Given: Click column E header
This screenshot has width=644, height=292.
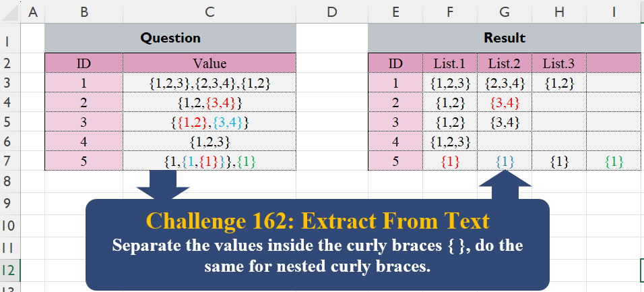Looking at the screenshot, I should pyautogui.click(x=395, y=12).
